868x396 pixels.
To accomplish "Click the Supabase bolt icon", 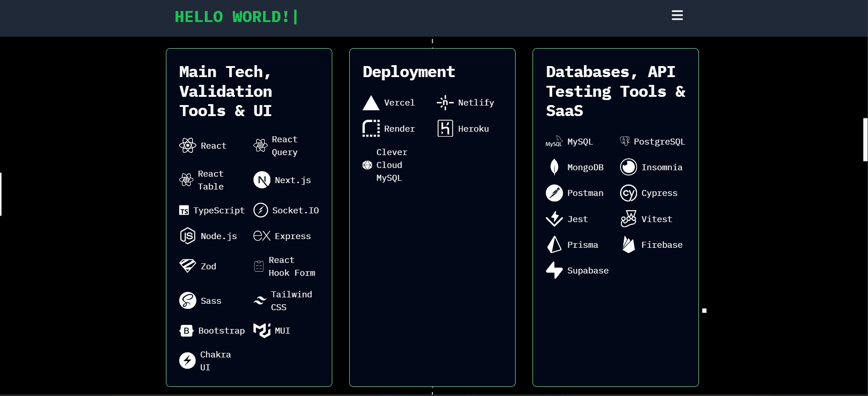I will tap(554, 270).
